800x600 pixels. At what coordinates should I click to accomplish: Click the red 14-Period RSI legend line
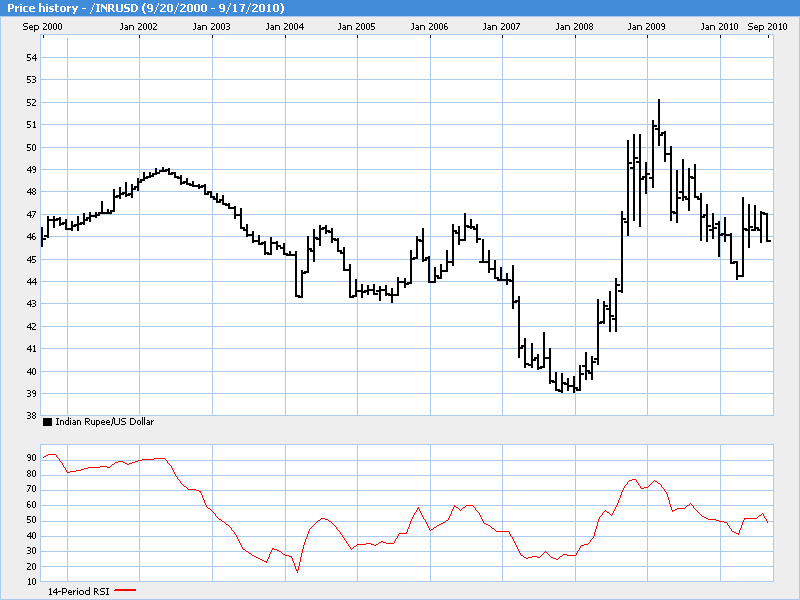pos(125,591)
